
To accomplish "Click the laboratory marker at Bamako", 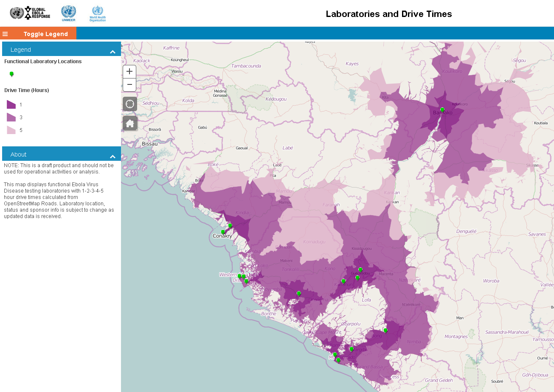I will (x=442, y=110).
